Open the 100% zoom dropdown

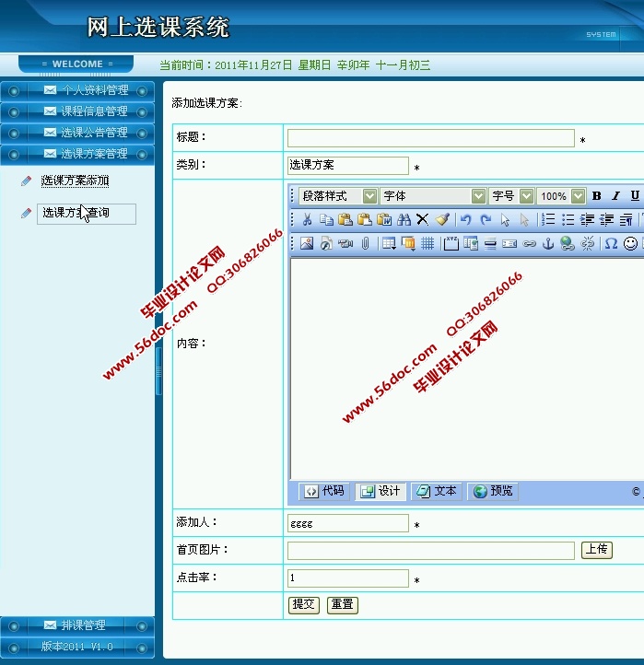click(561, 196)
